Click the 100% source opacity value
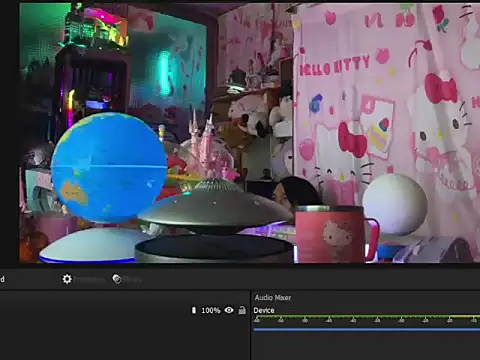Screen dimensions: 480x360 (211, 310)
